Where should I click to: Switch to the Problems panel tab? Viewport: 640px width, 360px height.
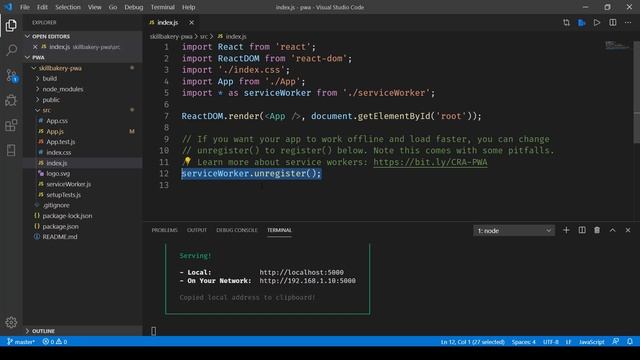click(x=164, y=230)
